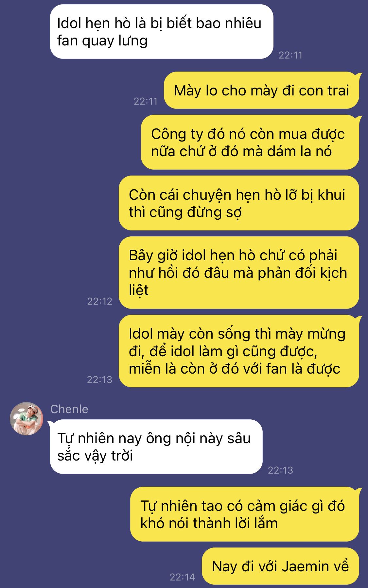368x588 pixels.
Task: Tap message 'Tự nhiên tao có cảm giác gì đó'
Action: 245,514
